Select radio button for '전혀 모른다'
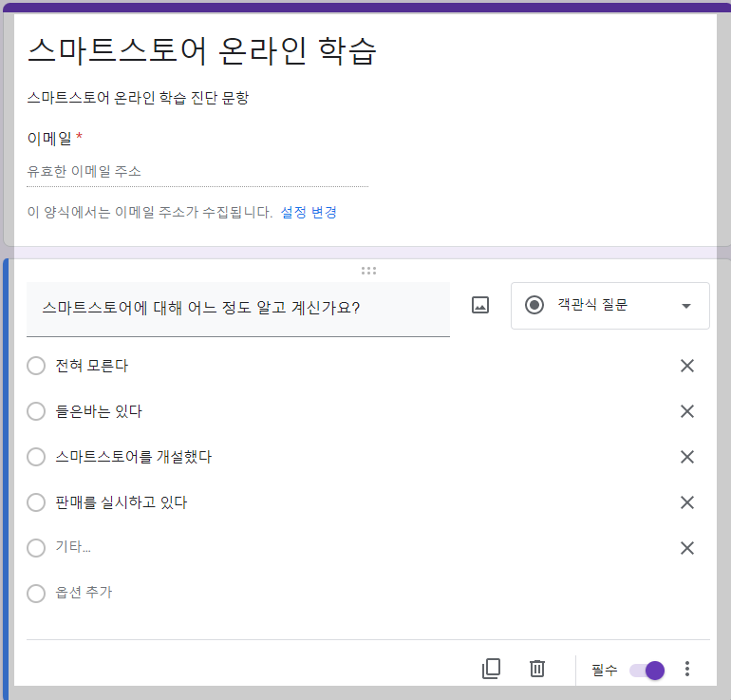The height and width of the screenshot is (700, 731). [x=36, y=366]
